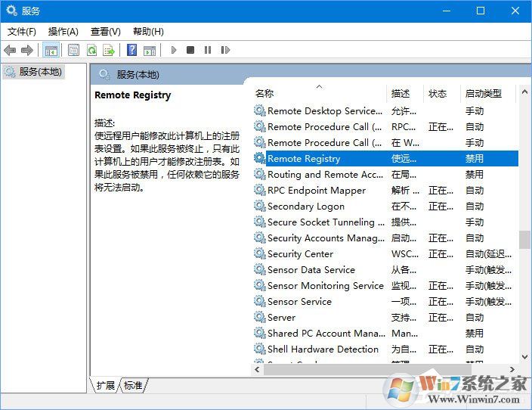Open the Properties toolbar icon
The height and width of the screenshot is (410, 532).
pyautogui.click(x=73, y=50)
